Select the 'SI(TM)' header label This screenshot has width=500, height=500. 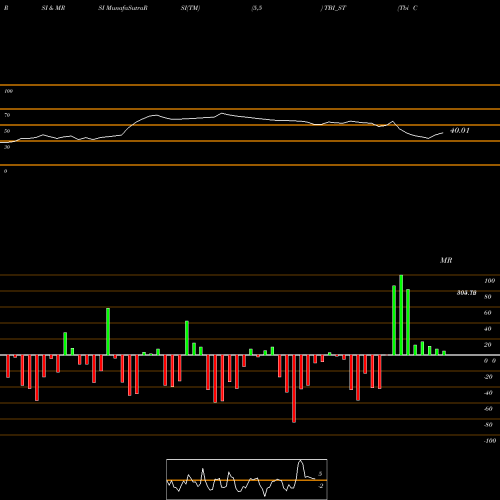coord(190,8)
